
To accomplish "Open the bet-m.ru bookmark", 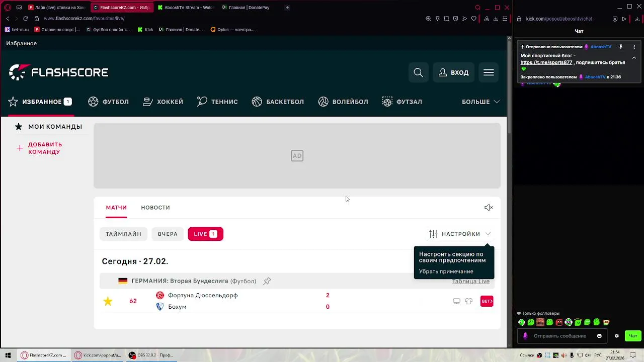I will pyautogui.click(x=17, y=30).
